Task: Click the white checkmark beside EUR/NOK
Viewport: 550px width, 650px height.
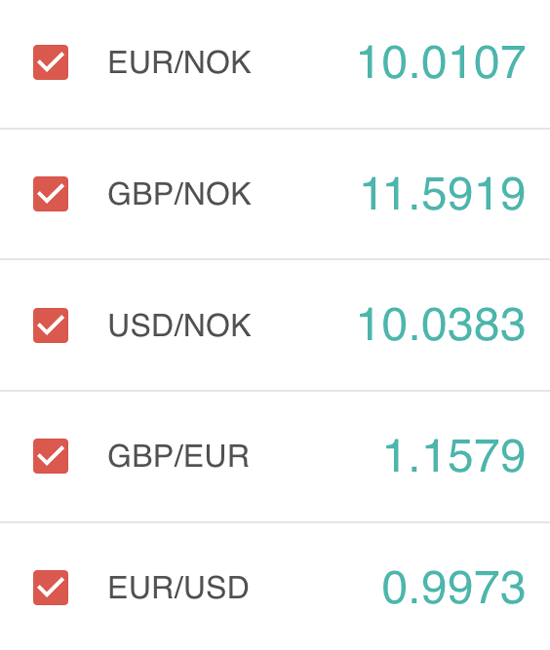Action: click(51, 62)
